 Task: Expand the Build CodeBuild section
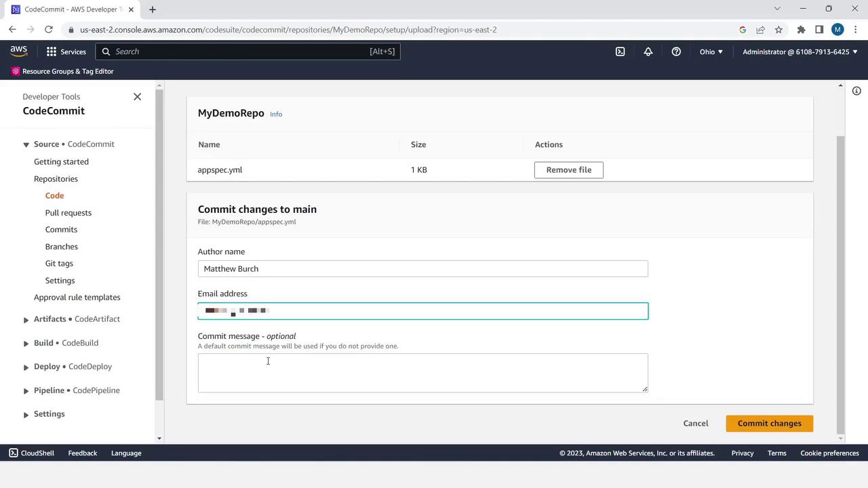pyautogui.click(x=26, y=343)
